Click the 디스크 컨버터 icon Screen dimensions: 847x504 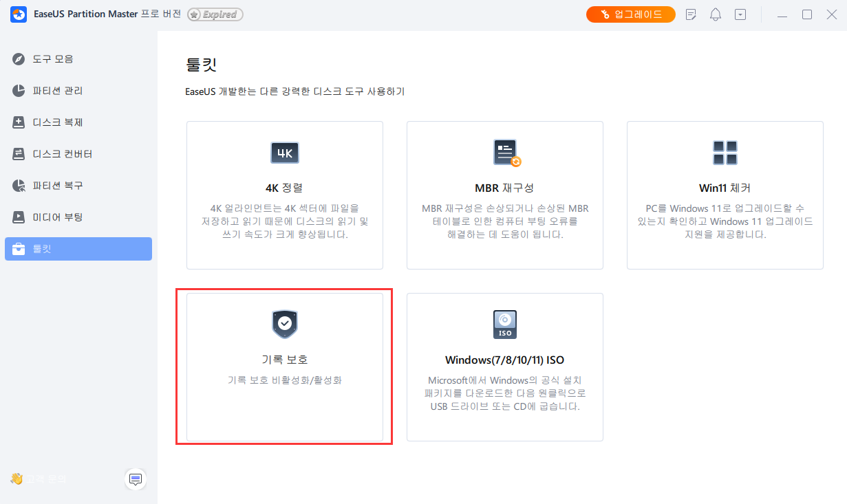coord(19,154)
